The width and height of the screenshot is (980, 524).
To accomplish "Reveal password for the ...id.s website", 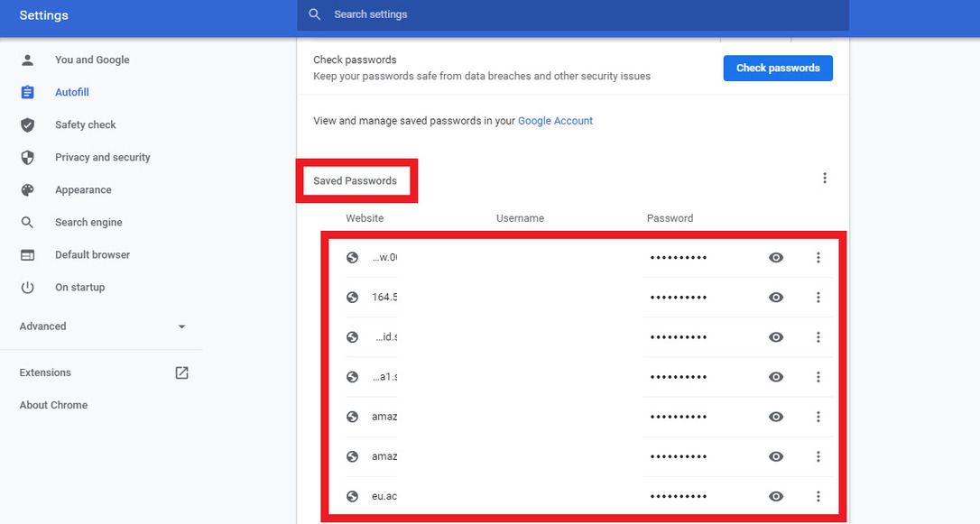I will click(776, 337).
